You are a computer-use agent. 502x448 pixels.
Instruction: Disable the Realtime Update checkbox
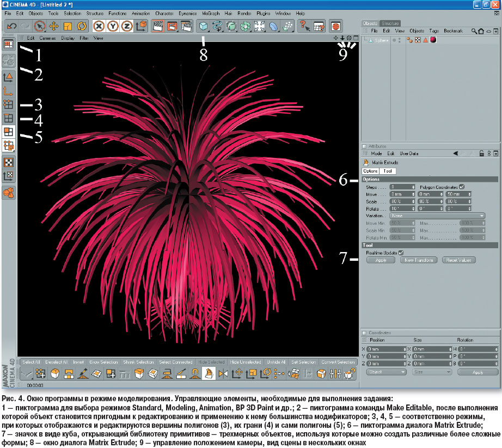coord(401,253)
